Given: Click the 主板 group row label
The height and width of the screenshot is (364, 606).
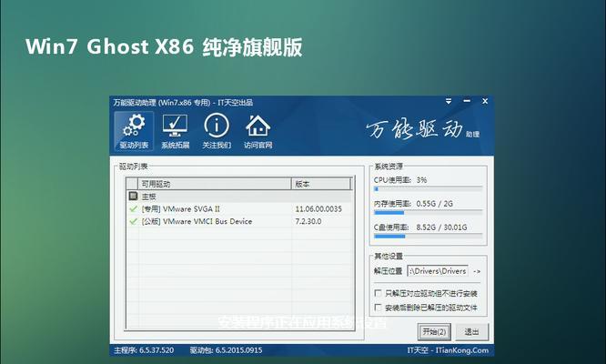Looking at the screenshot, I should point(149,197).
